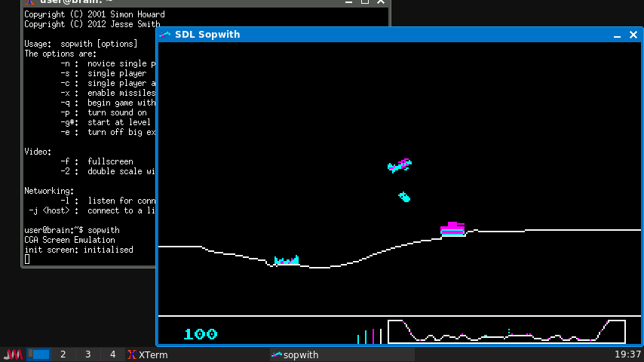The height and width of the screenshot is (362, 644).
Task: Click the 19:37 taskbar clock
Action: click(627, 354)
